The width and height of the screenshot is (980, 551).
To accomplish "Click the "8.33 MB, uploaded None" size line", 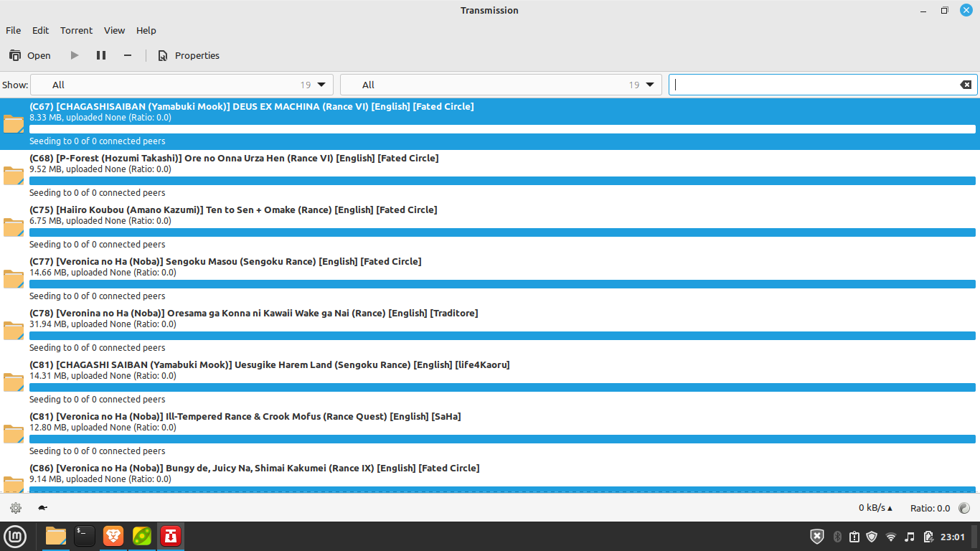I will click(100, 118).
